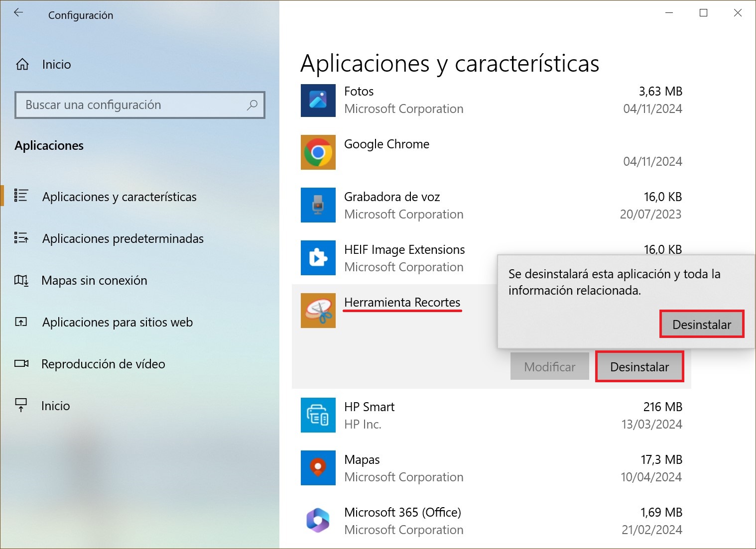Click the HP Smart printer icon
Screen dimensions: 756x549
point(318,415)
